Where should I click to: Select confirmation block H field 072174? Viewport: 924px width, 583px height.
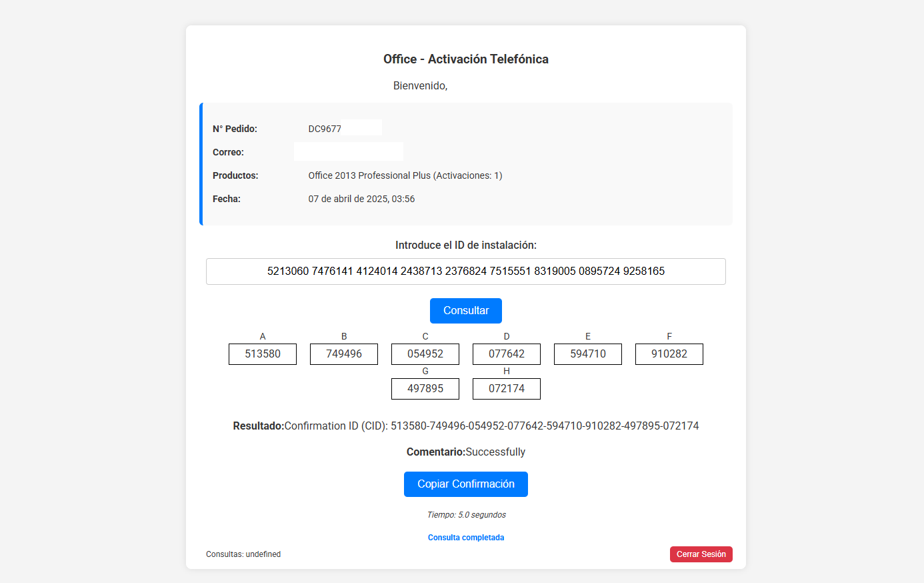pos(507,389)
